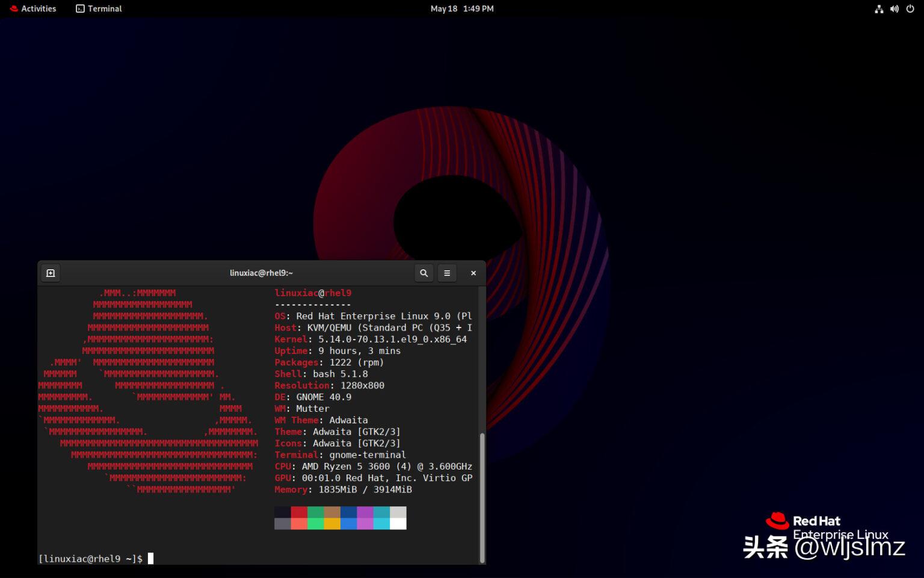The width and height of the screenshot is (924, 578).
Task: Click the yellow color block in the bottom row
Action: (x=332, y=524)
